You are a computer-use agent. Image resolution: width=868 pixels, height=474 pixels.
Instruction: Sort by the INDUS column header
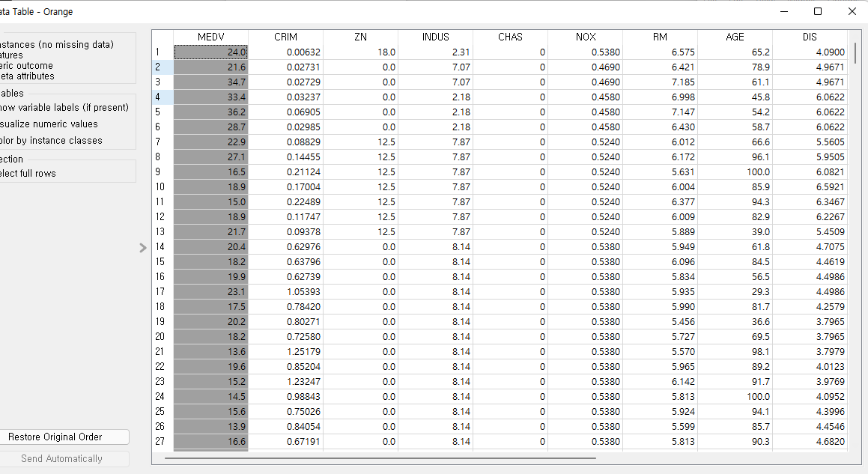[x=435, y=36]
